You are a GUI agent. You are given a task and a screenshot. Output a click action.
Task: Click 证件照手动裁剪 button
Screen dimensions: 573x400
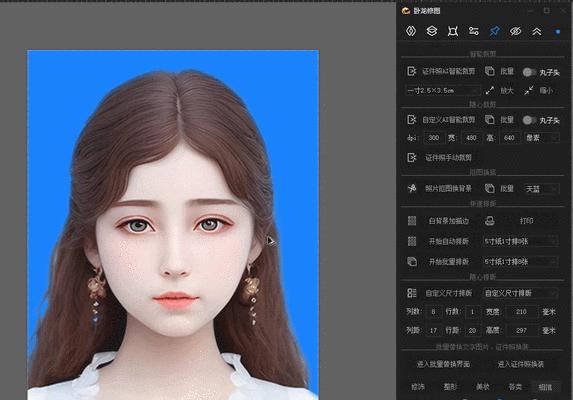click(448, 158)
